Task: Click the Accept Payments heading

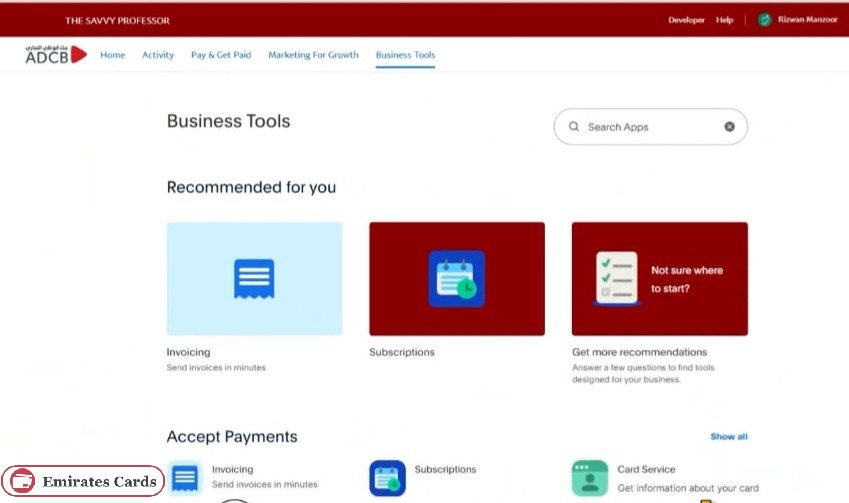Action: pyautogui.click(x=232, y=436)
